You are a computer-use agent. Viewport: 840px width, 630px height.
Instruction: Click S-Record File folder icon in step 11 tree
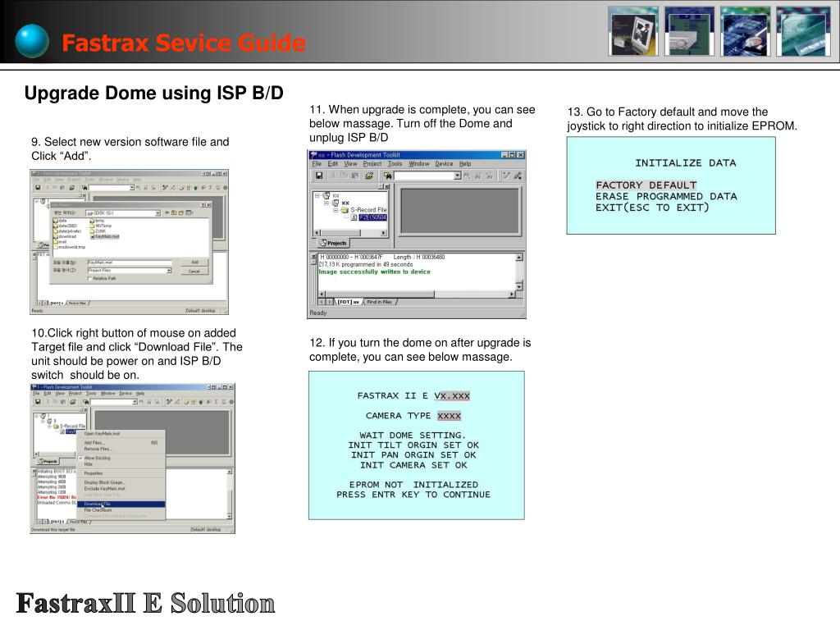[345, 210]
